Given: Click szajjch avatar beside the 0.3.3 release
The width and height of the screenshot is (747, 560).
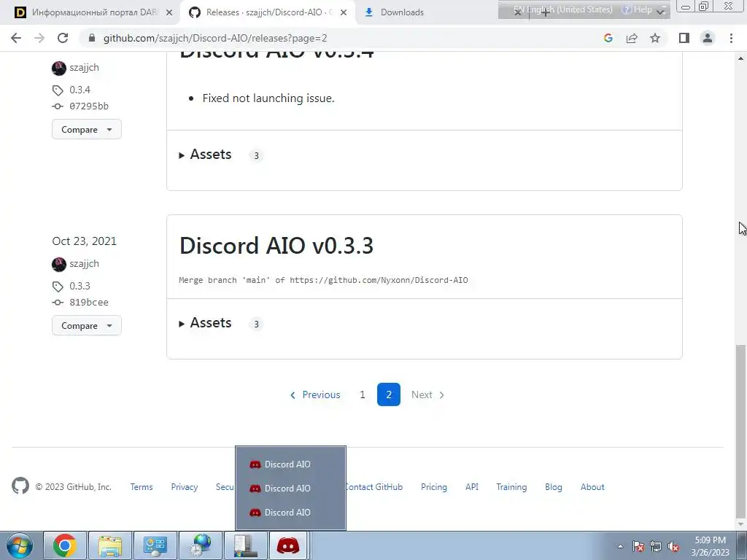Looking at the screenshot, I should click(59, 264).
